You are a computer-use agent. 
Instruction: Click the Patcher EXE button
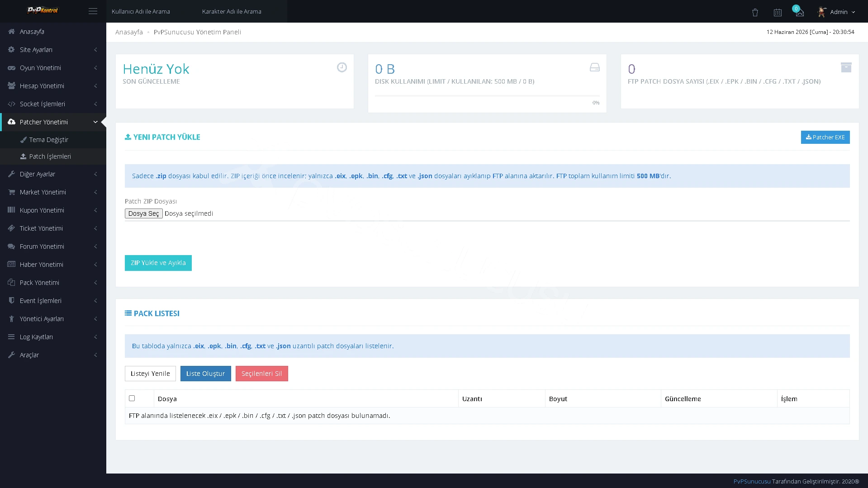[x=825, y=137]
